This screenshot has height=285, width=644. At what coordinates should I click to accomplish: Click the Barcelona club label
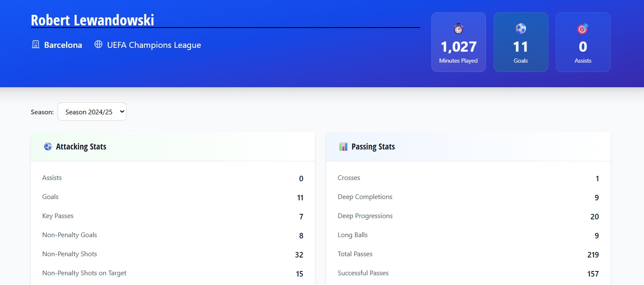64,45
